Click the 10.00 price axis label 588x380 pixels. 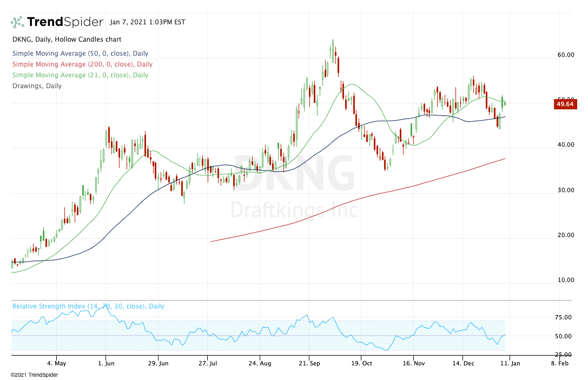(x=566, y=280)
